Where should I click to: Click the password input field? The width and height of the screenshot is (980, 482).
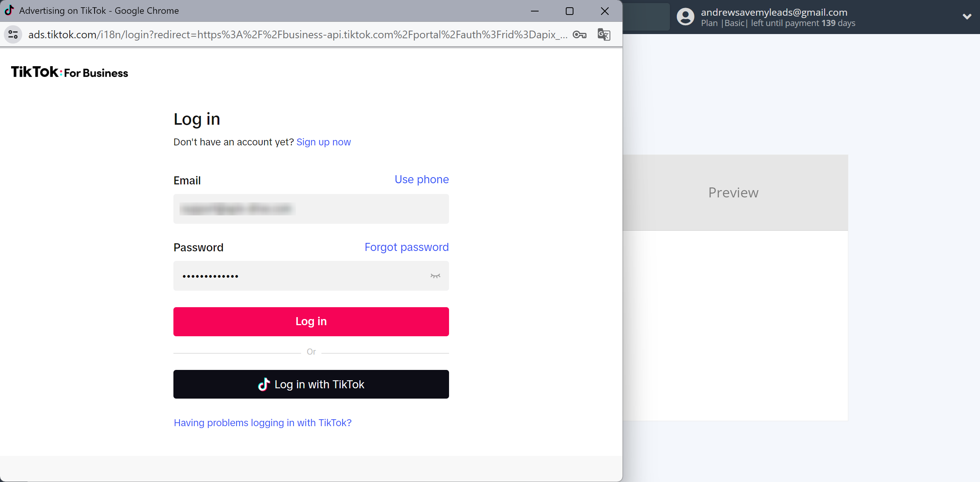(x=310, y=275)
